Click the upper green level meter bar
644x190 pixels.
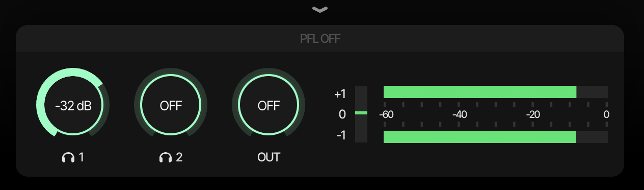(x=479, y=92)
